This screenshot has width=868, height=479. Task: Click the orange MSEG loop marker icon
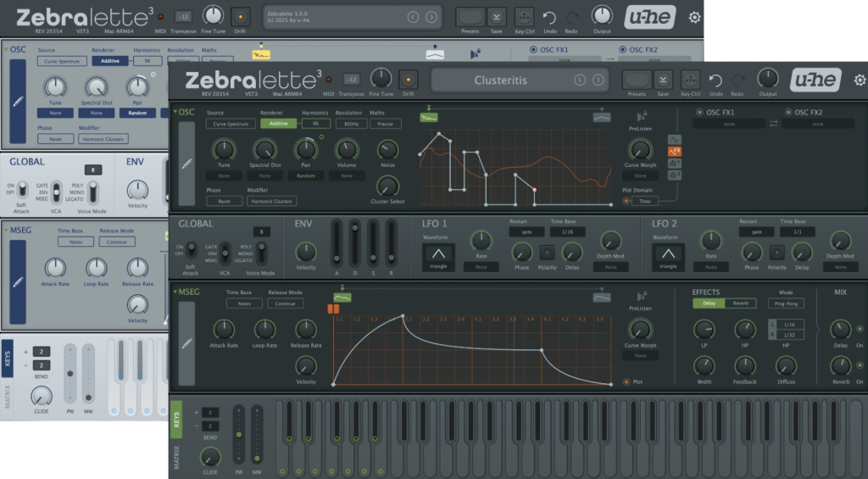pos(333,309)
